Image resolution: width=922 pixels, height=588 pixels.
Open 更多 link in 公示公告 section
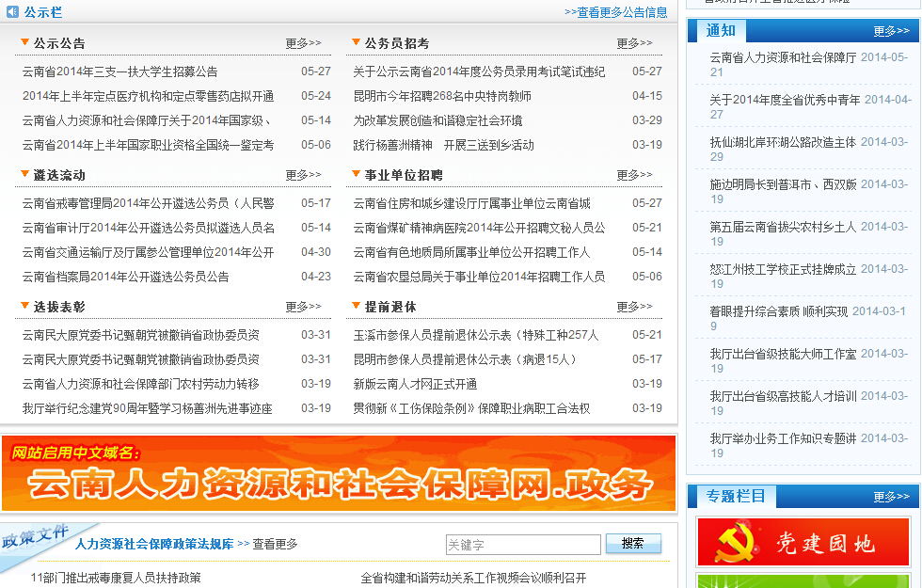point(303,43)
